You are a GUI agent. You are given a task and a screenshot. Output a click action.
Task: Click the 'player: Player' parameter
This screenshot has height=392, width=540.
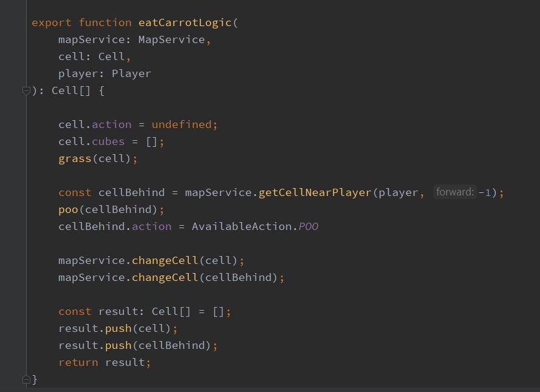click(x=105, y=73)
